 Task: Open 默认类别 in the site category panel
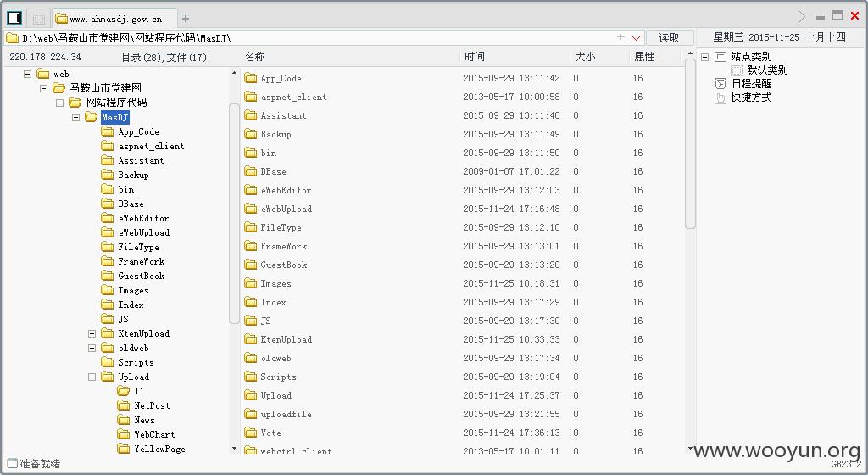pyautogui.click(x=766, y=70)
